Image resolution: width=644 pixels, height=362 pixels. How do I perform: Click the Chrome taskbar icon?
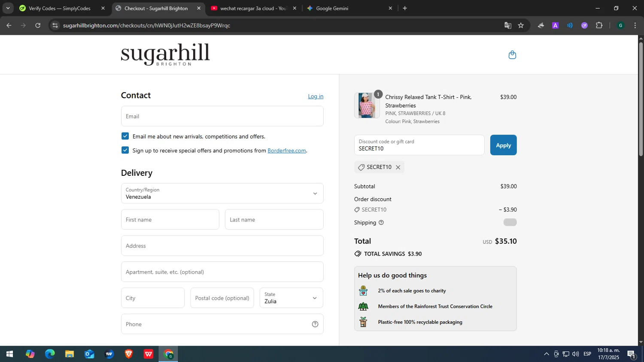click(168, 354)
